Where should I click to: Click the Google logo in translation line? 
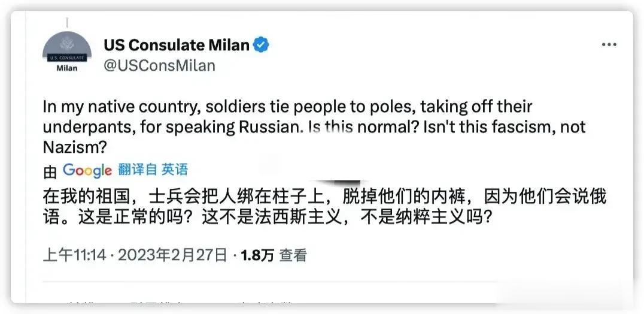coord(87,170)
